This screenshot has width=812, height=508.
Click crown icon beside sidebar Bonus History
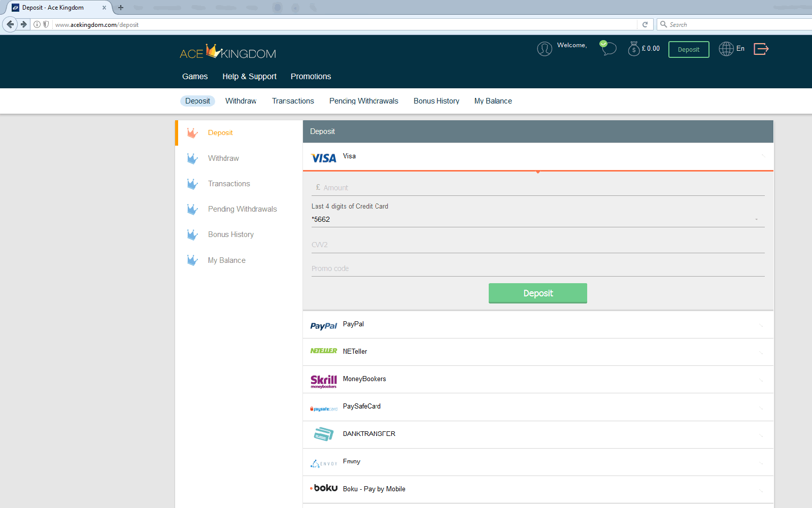pyautogui.click(x=192, y=234)
